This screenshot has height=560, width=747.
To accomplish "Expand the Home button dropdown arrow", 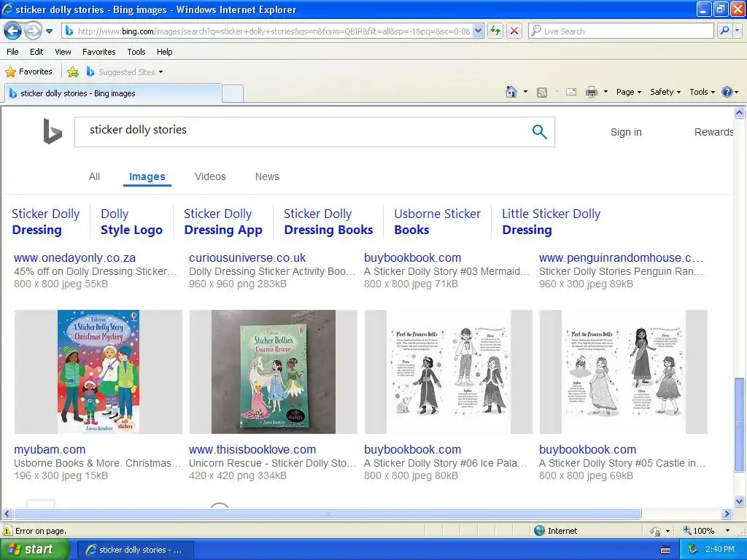I will [x=525, y=92].
